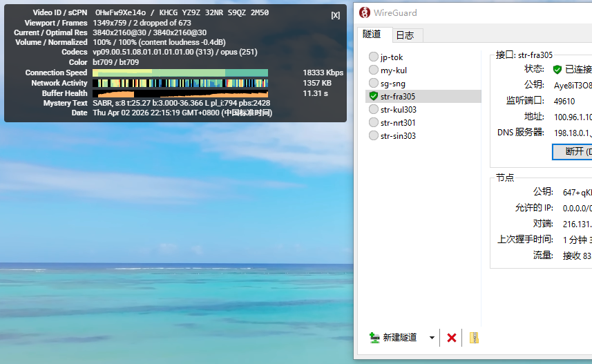Click the Volume 100% / 100% line
Image resolution: width=592 pixels, height=364 pixels.
pyautogui.click(x=159, y=42)
